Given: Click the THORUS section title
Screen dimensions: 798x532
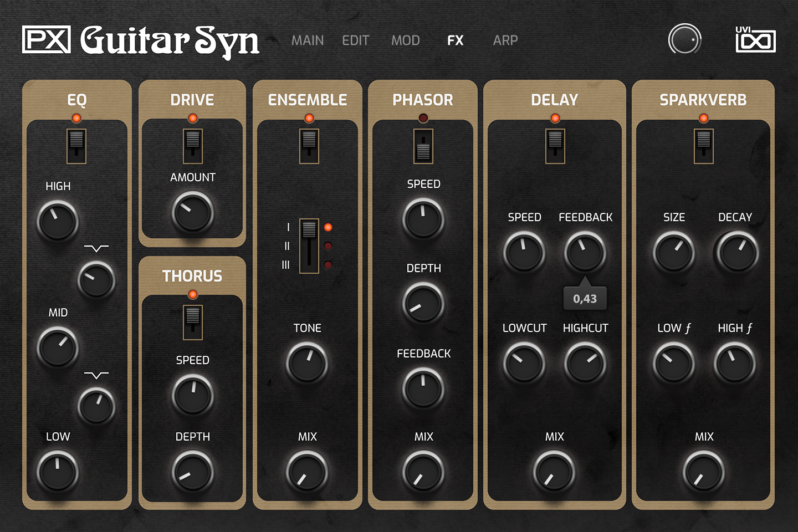Looking at the screenshot, I should coord(192,276).
